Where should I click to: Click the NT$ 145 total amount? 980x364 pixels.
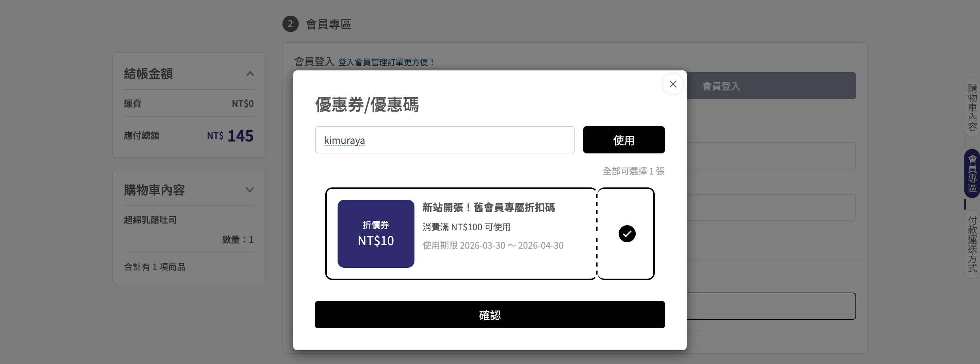tap(230, 136)
